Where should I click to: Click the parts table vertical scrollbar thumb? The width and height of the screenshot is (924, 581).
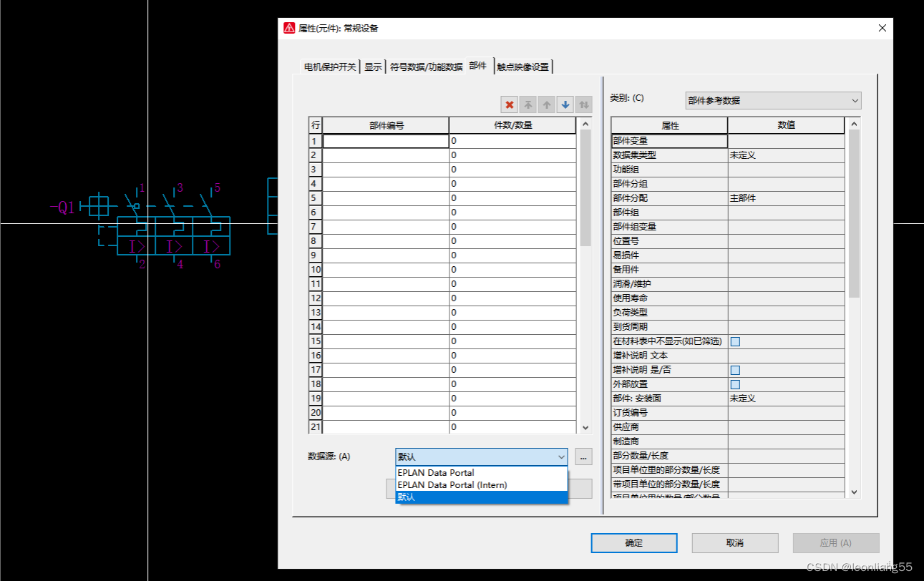(x=585, y=188)
